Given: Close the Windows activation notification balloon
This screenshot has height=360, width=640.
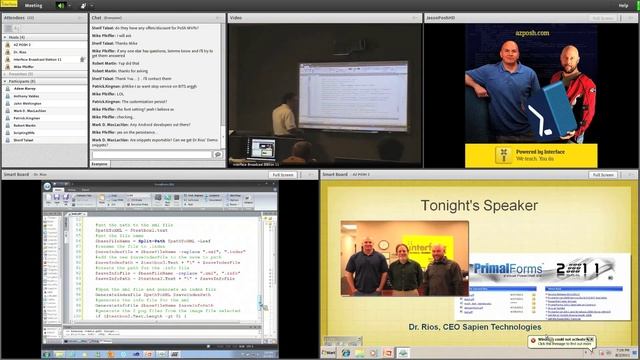Looking at the screenshot, I should pyautogui.click(x=591, y=339).
